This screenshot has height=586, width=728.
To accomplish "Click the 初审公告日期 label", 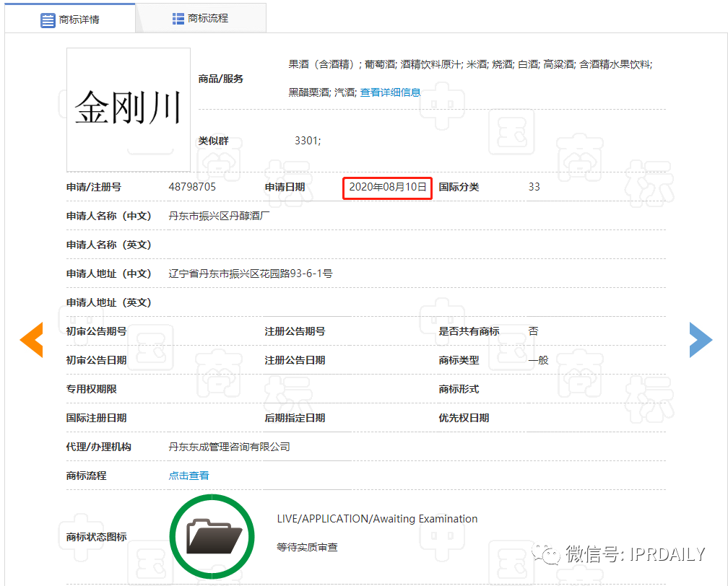I will tap(96, 360).
